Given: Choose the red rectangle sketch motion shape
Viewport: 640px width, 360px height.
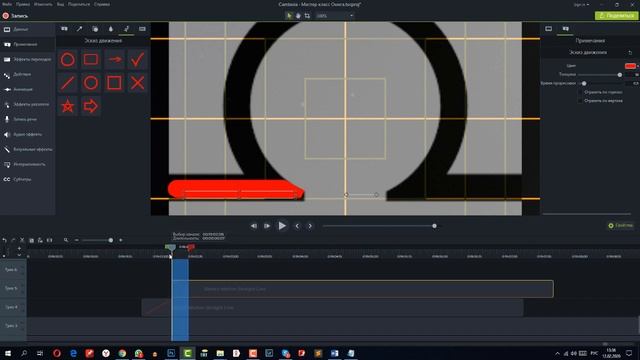Looking at the screenshot, I should (91, 60).
